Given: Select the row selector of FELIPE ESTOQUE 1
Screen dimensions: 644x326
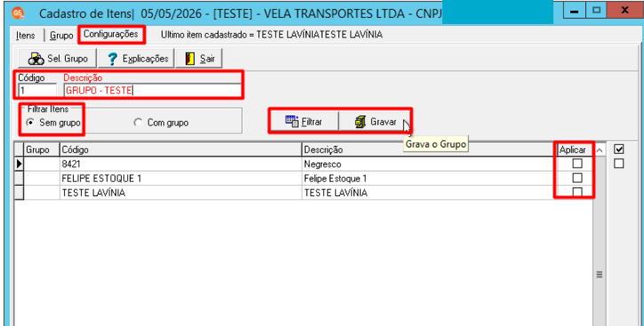Looking at the screenshot, I should (19, 179).
